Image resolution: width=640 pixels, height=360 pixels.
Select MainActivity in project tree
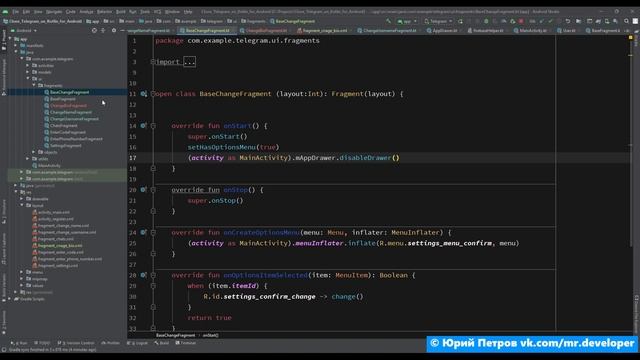click(49, 165)
